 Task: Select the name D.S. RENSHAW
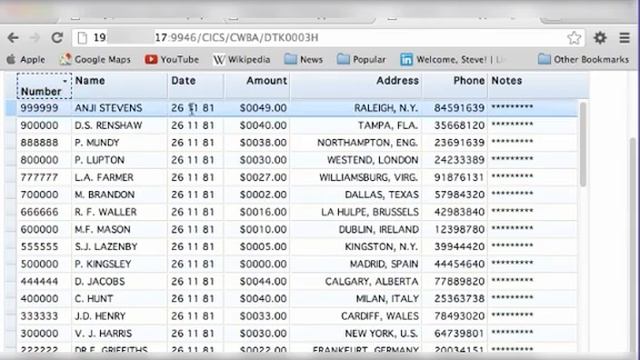(x=108, y=125)
